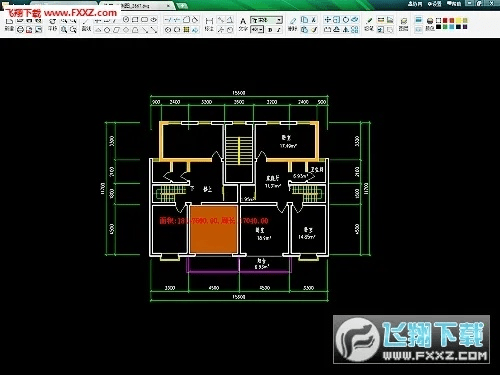Pick the parallelogram shape tool
The image size is (500, 375).
pyautogui.click(x=116, y=30)
